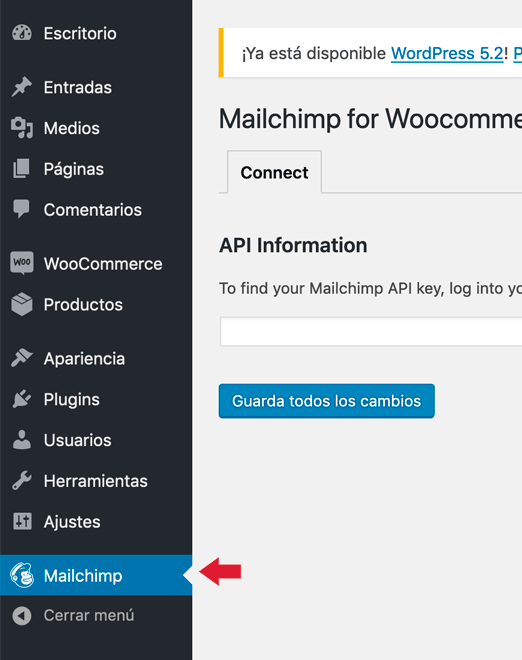Click the Usuarios person icon
The height and width of the screenshot is (660, 522).
[x=21, y=440]
